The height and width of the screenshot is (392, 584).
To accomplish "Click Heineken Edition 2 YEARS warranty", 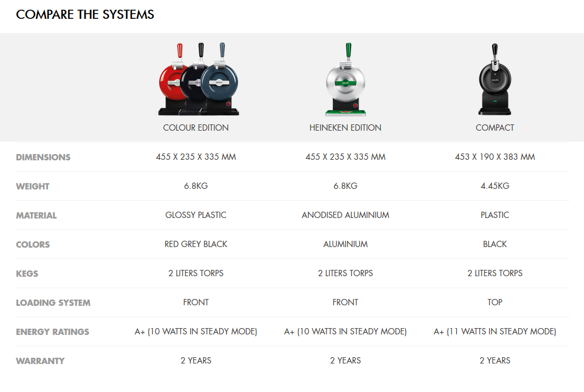I will click(x=345, y=361).
